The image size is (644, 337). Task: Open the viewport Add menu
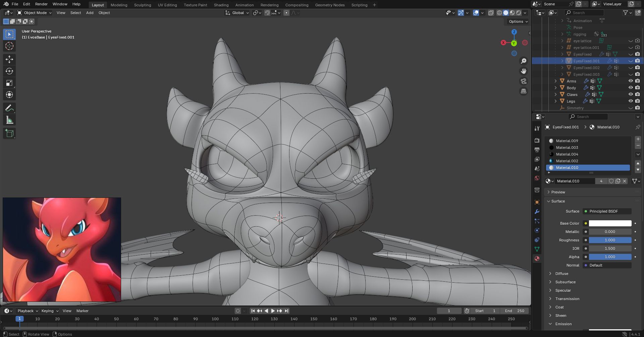[90, 13]
